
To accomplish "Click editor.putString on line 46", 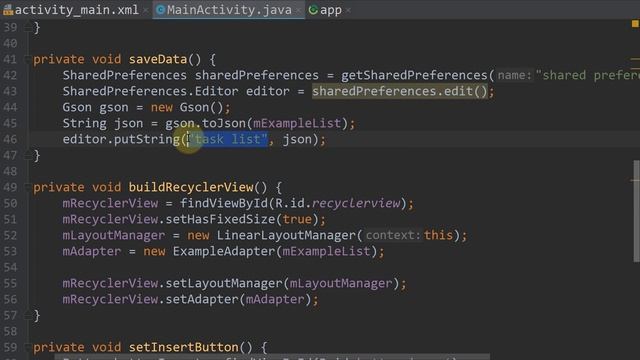I will (121, 139).
